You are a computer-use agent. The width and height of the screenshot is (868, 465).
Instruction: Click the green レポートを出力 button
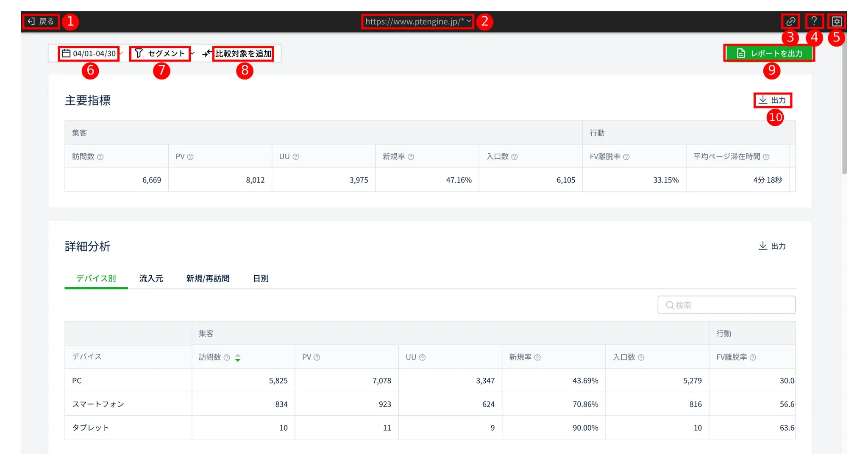769,53
